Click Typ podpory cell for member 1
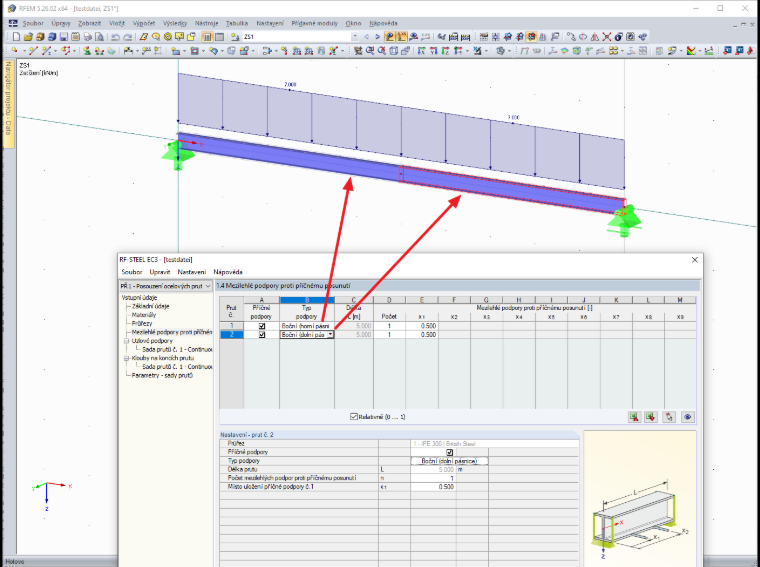This screenshot has width=760, height=567. click(x=307, y=326)
